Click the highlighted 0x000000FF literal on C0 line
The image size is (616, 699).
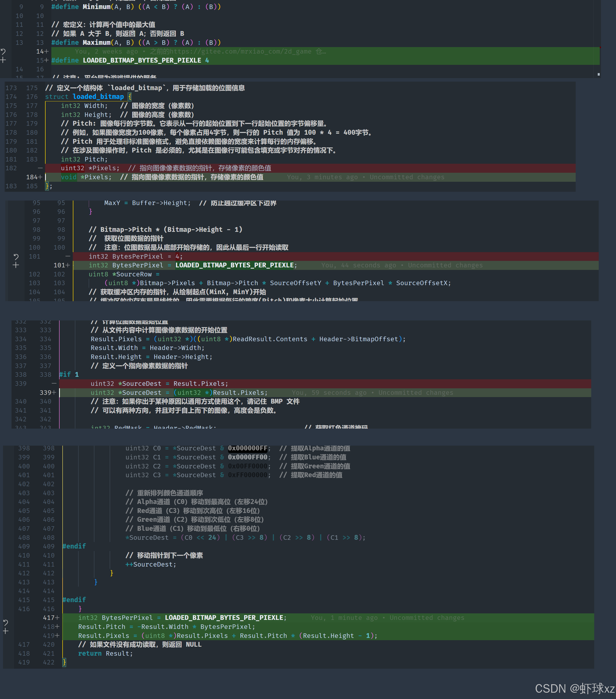[x=248, y=448]
